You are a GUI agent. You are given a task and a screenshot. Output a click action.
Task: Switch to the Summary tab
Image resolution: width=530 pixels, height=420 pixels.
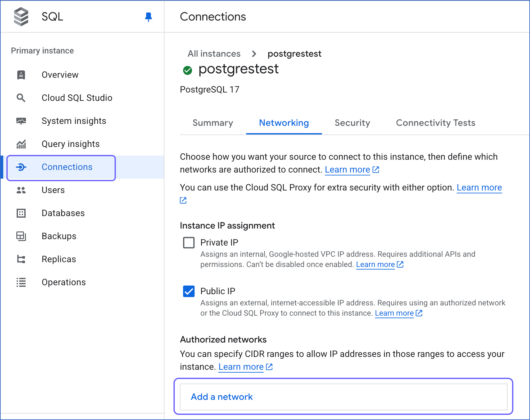[213, 123]
